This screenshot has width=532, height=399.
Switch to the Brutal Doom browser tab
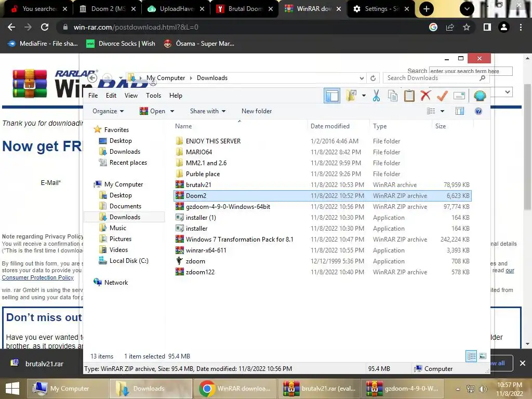coord(245,9)
